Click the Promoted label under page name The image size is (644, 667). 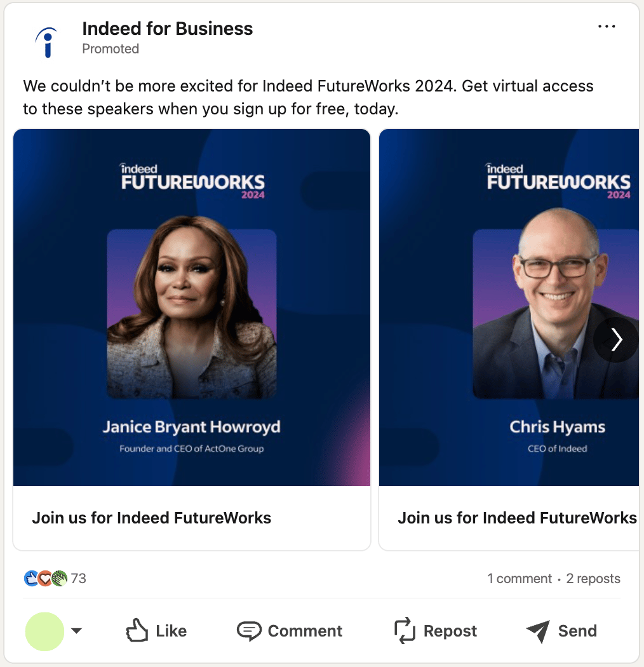[x=111, y=49]
